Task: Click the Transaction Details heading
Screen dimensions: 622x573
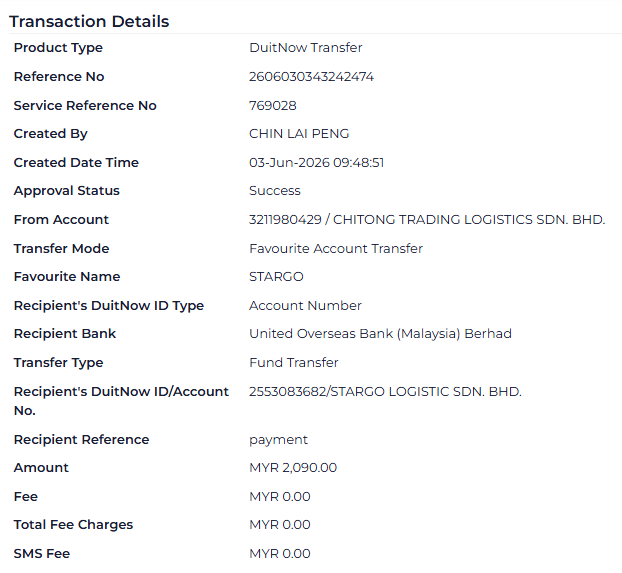Action: click(89, 21)
